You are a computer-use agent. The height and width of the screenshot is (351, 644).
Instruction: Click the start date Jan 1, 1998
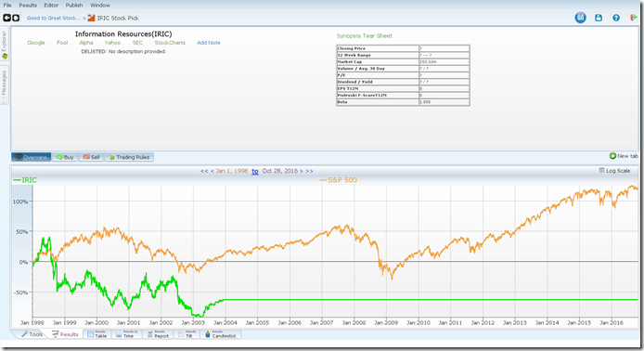pyautogui.click(x=232, y=171)
